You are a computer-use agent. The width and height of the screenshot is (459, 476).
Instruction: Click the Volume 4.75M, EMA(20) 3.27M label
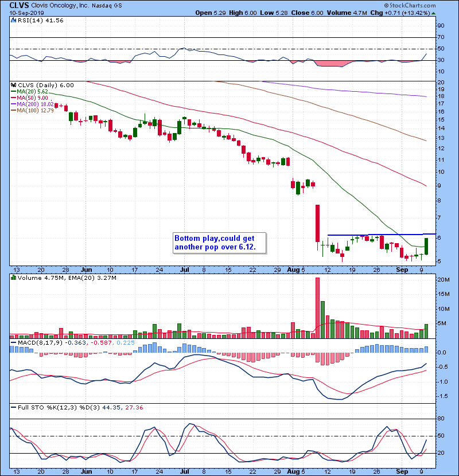(x=67, y=278)
